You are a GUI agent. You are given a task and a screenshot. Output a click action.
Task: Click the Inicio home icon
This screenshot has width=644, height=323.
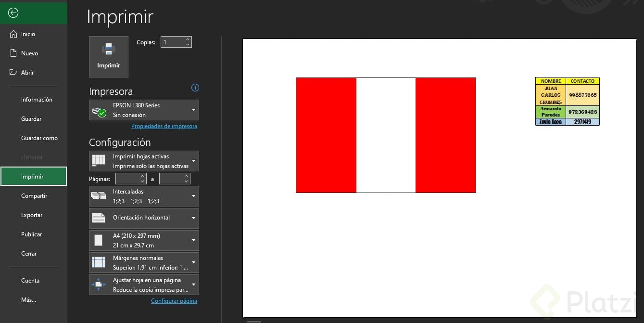[x=13, y=34]
